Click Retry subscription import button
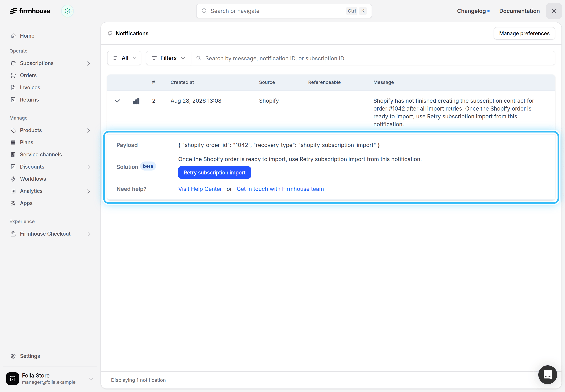Screen dimensions: 565x392 point(214,173)
